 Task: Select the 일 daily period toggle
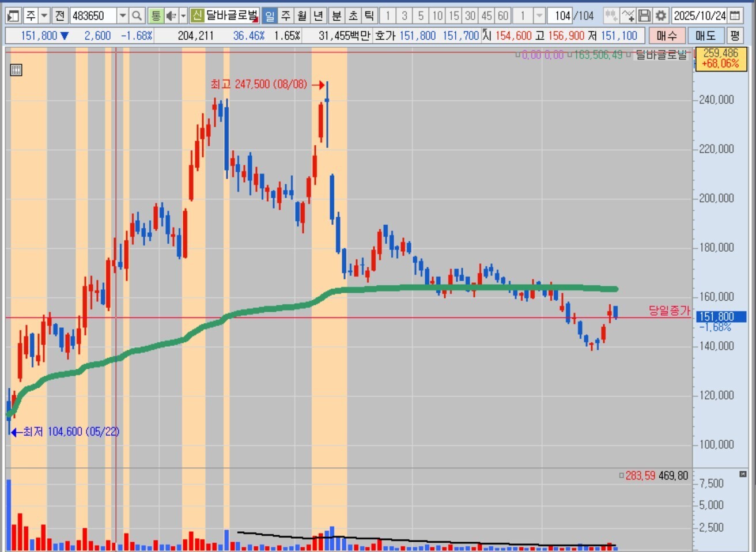click(x=270, y=16)
